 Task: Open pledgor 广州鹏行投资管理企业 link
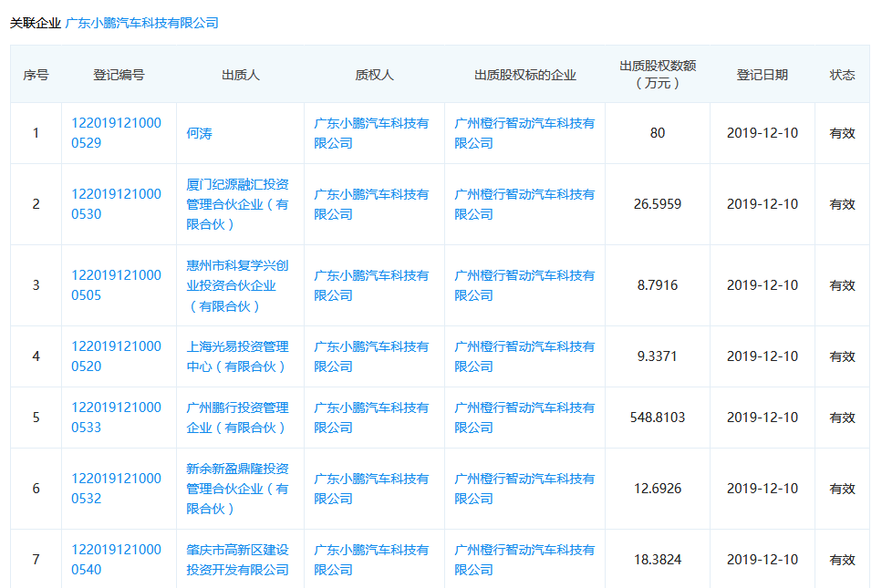point(237,418)
